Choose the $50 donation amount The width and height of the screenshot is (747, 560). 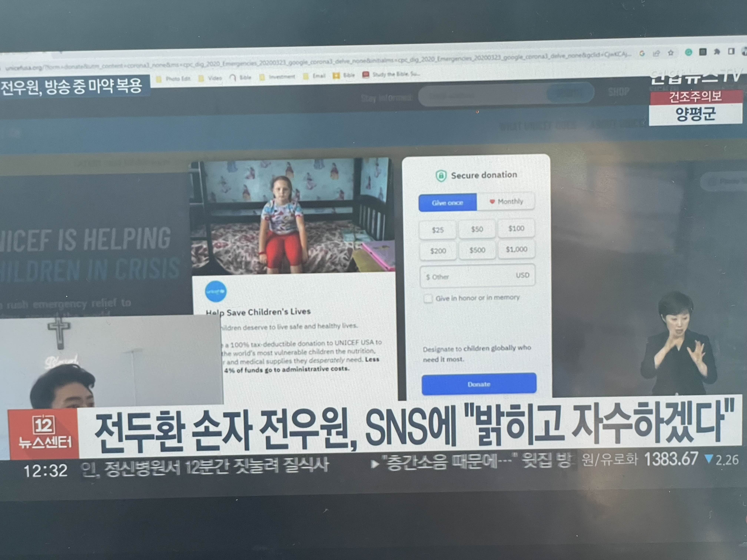[x=477, y=229]
